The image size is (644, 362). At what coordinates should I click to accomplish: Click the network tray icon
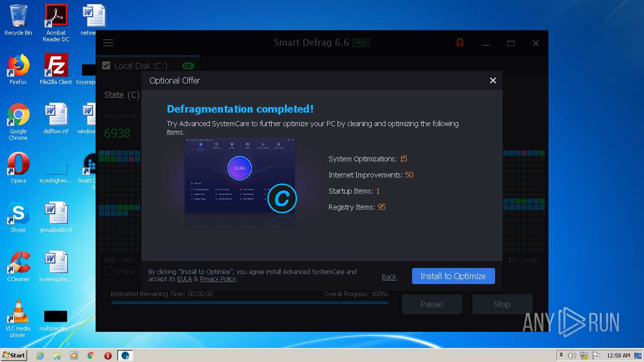point(584,355)
